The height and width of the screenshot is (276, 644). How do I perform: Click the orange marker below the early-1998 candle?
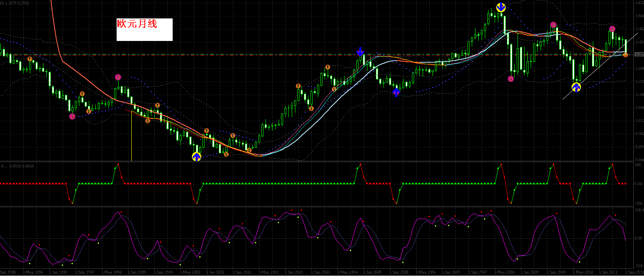point(89,111)
